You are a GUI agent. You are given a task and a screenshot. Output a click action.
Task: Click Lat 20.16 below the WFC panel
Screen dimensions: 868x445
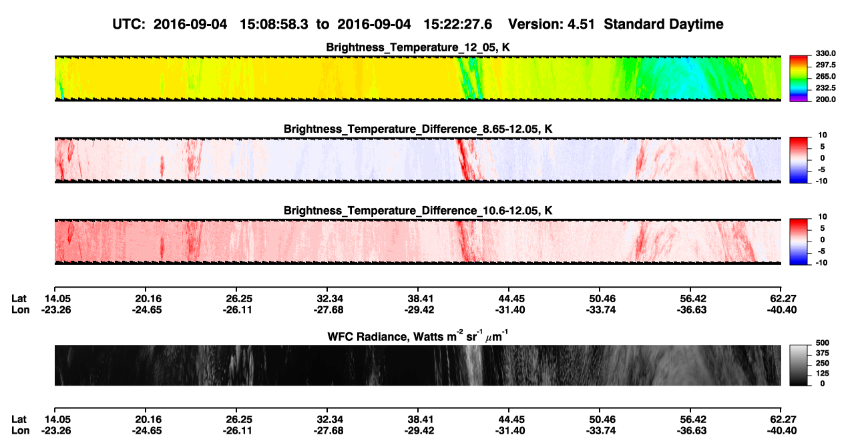[x=146, y=419]
